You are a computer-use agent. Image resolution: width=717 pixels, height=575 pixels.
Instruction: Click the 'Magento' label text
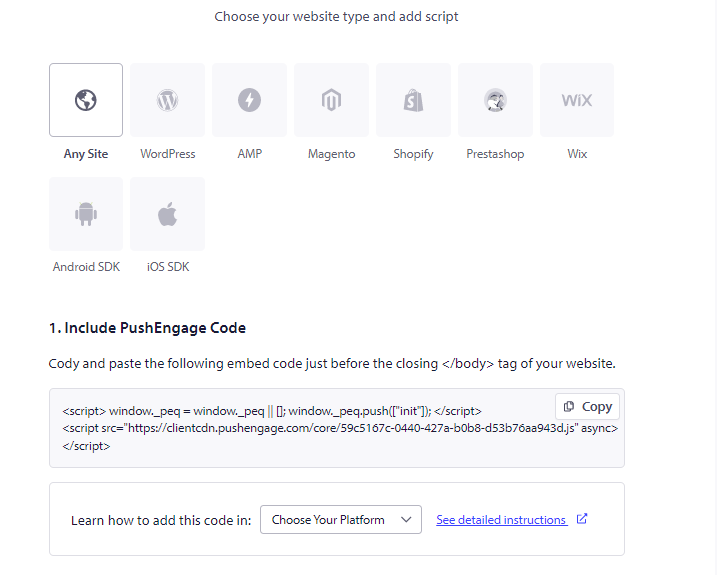(332, 154)
